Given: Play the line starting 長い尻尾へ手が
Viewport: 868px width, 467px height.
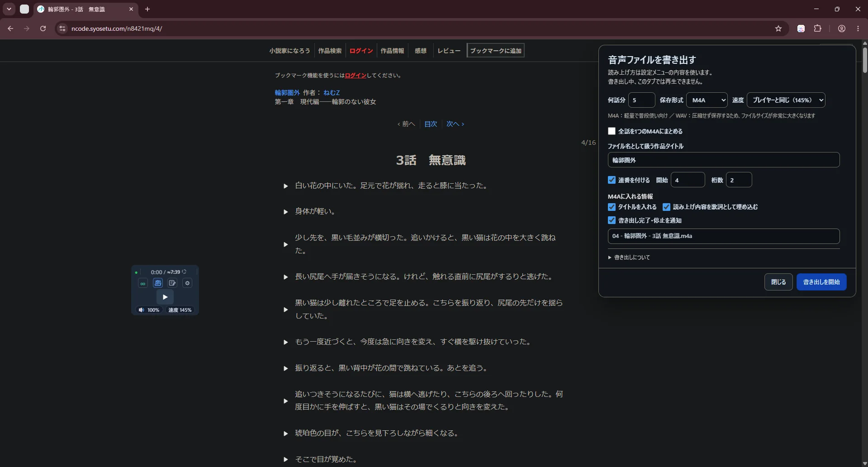Looking at the screenshot, I should (286, 277).
